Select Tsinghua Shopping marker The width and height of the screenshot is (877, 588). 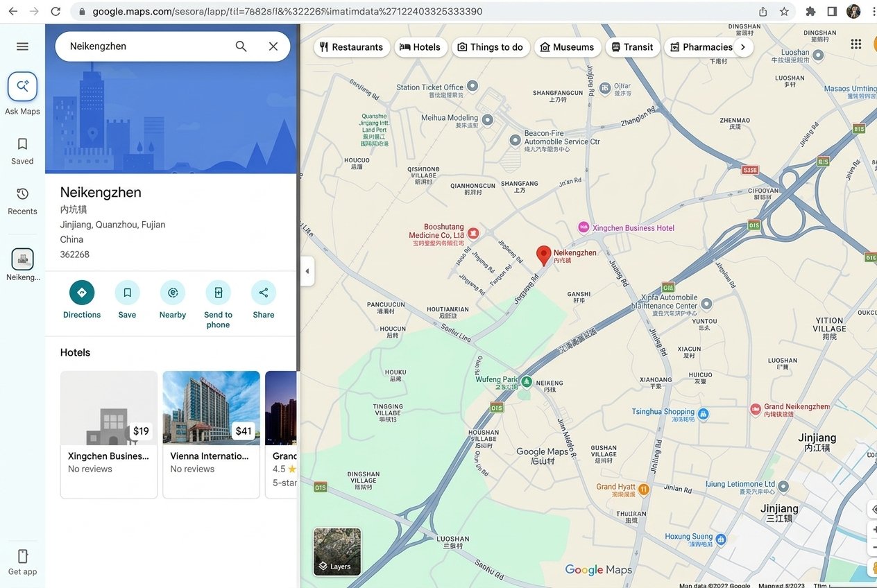tap(703, 414)
